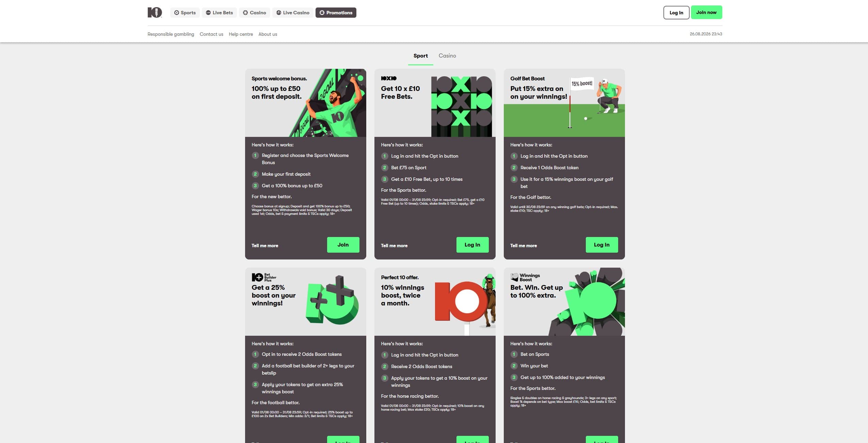
Task: Click the green and black 10X10 pattern artwork
Action: click(x=462, y=107)
